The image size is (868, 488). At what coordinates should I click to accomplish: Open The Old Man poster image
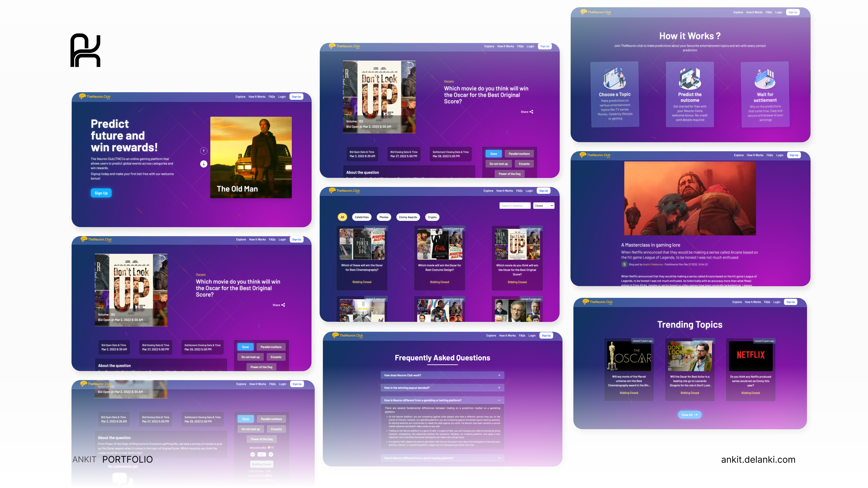pos(251,157)
